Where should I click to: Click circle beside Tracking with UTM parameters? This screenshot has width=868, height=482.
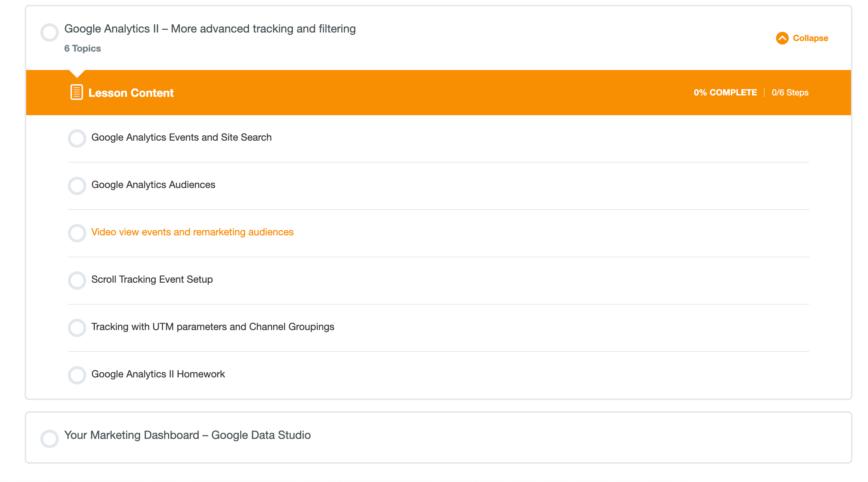77,328
